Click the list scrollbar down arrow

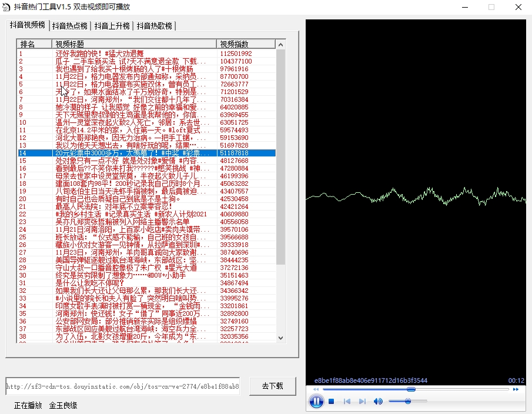point(280,338)
